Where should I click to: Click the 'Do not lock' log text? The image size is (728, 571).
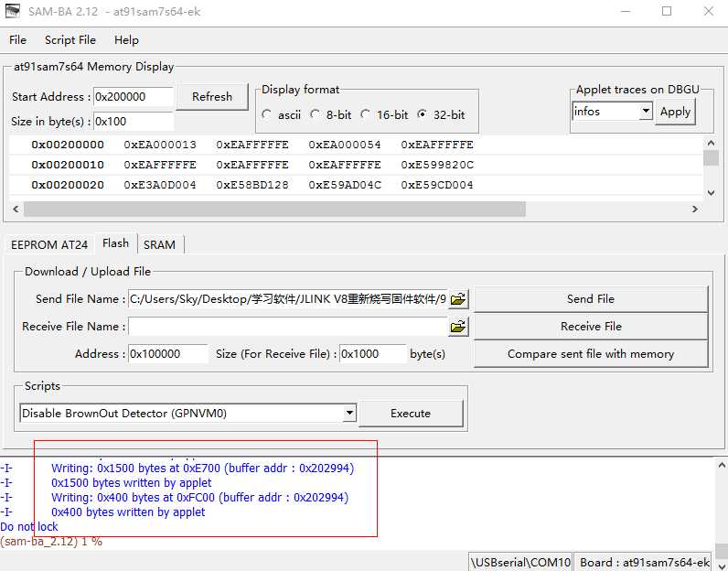tap(29, 526)
